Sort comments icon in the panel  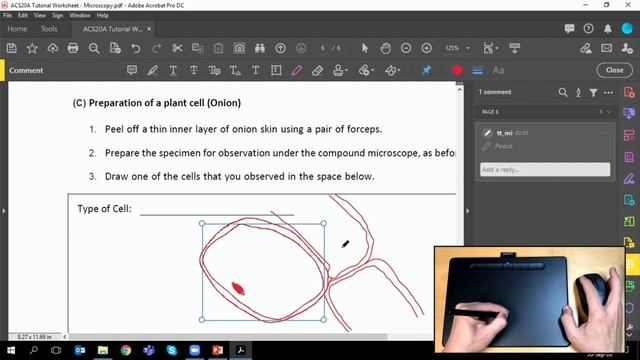click(x=578, y=93)
